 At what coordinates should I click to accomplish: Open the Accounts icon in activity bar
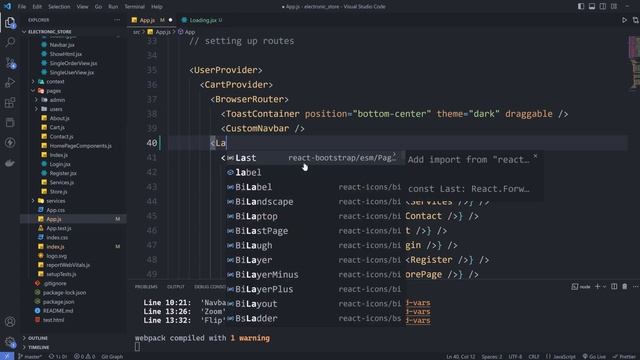point(10,322)
